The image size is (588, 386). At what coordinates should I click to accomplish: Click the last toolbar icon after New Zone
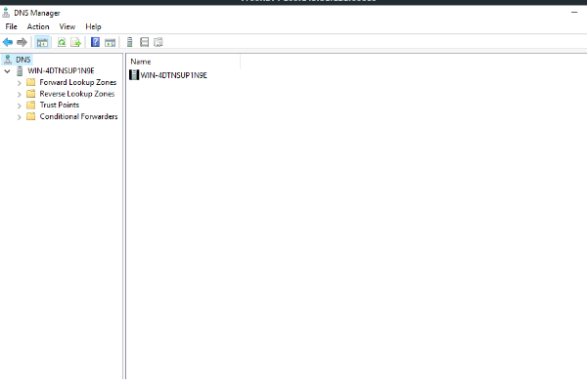point(158,42)
